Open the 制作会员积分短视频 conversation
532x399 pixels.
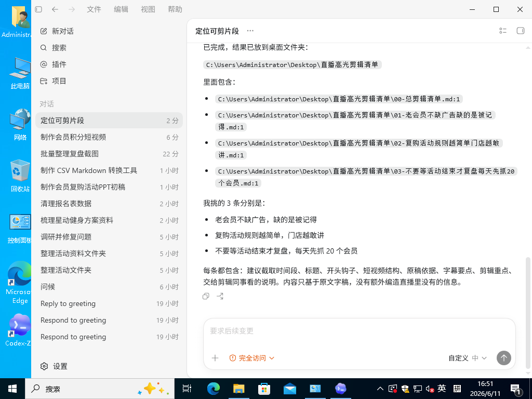[109, 137]
